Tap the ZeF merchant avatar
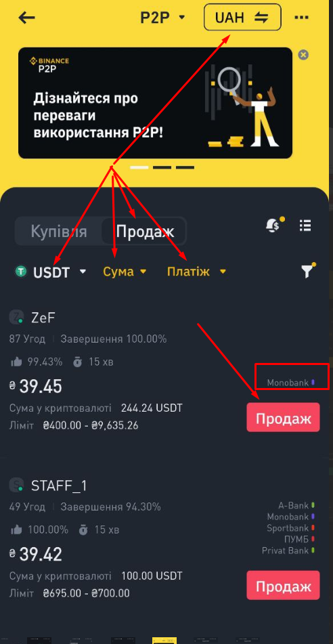The width and height of the screenshot is (333, 644). [x=16, y=318]
